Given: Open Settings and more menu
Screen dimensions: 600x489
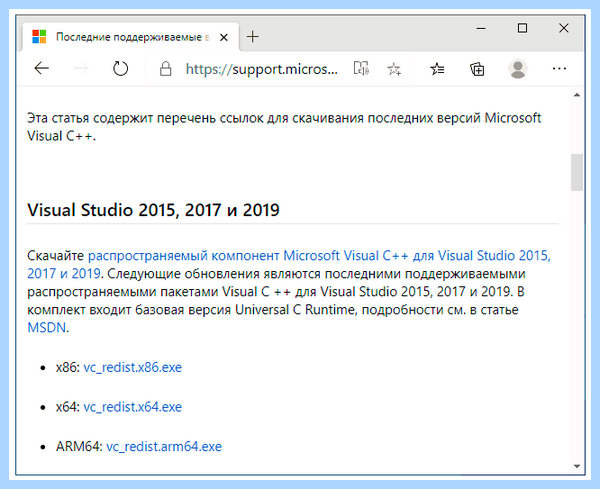Looking at the screenshot, I should 559,69.
